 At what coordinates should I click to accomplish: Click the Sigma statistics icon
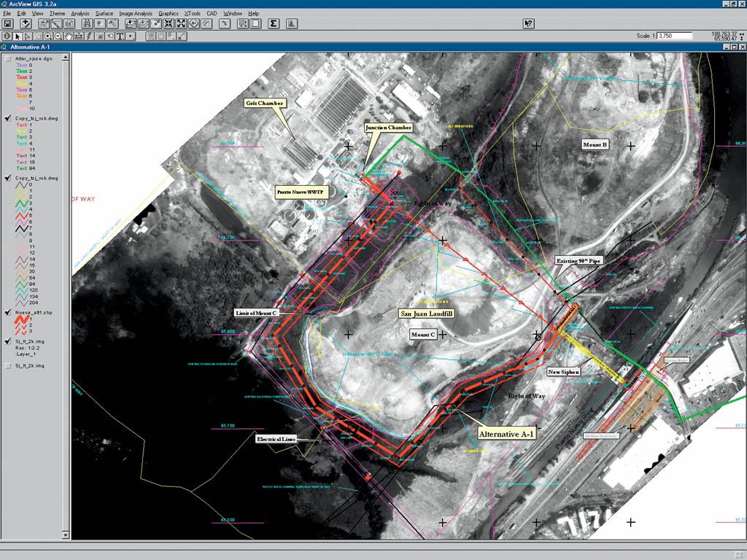[x=274, y=23]
